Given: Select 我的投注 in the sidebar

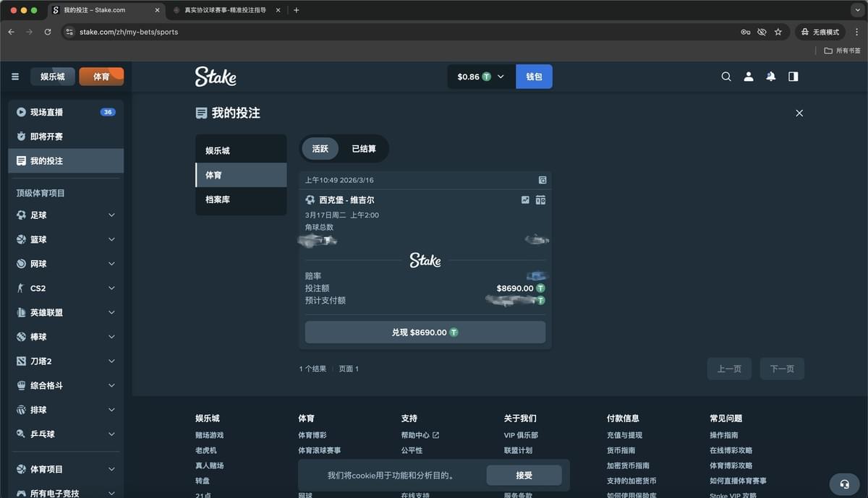Looking at the screenshot, I should 66,161.
